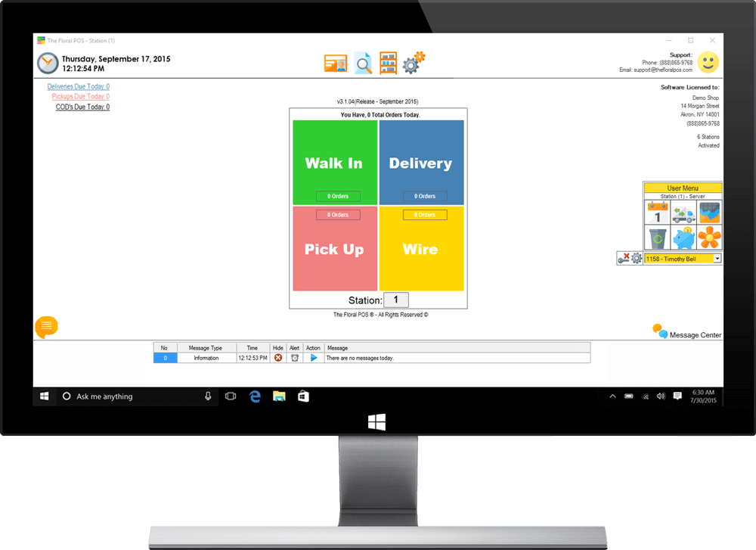Open the settings gears icon
Viewport: 756px width, 550px height.
pos(414,63)
